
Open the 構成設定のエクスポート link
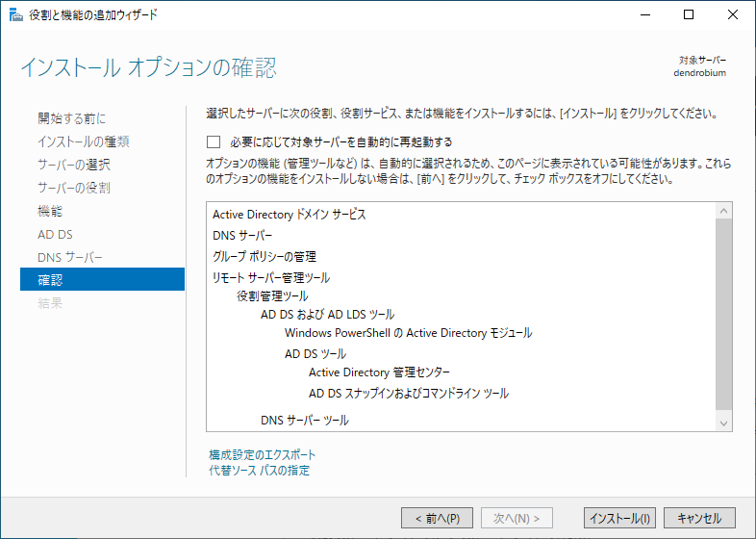coord(263,454)
